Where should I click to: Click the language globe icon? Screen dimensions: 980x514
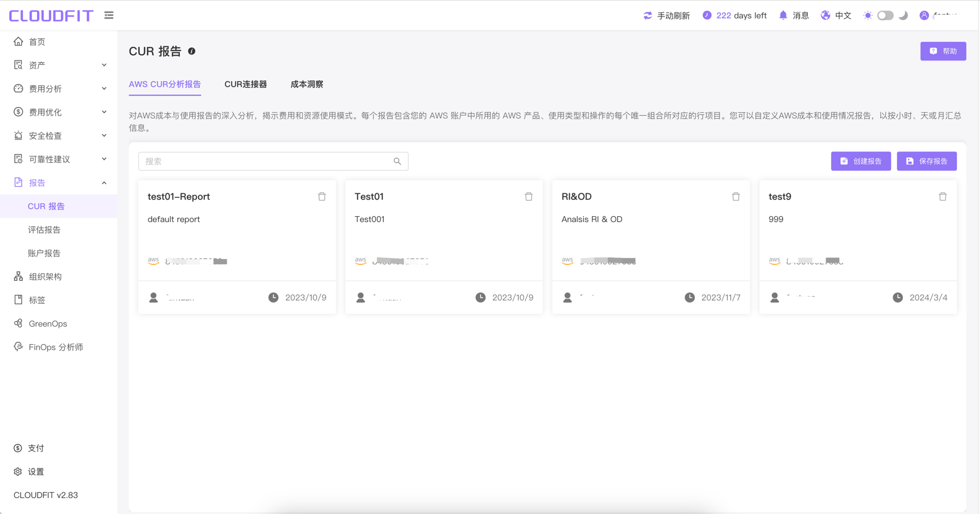click(825, 15)
